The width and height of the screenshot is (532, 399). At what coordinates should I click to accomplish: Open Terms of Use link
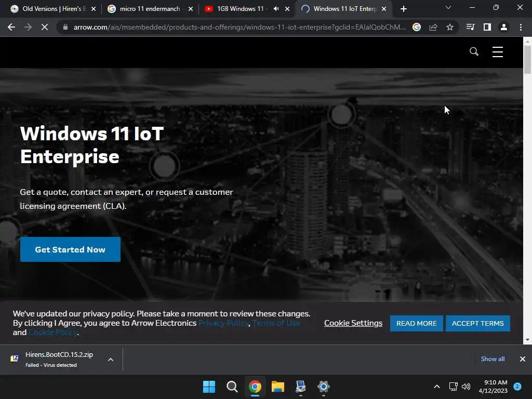[x=276, y=323]
